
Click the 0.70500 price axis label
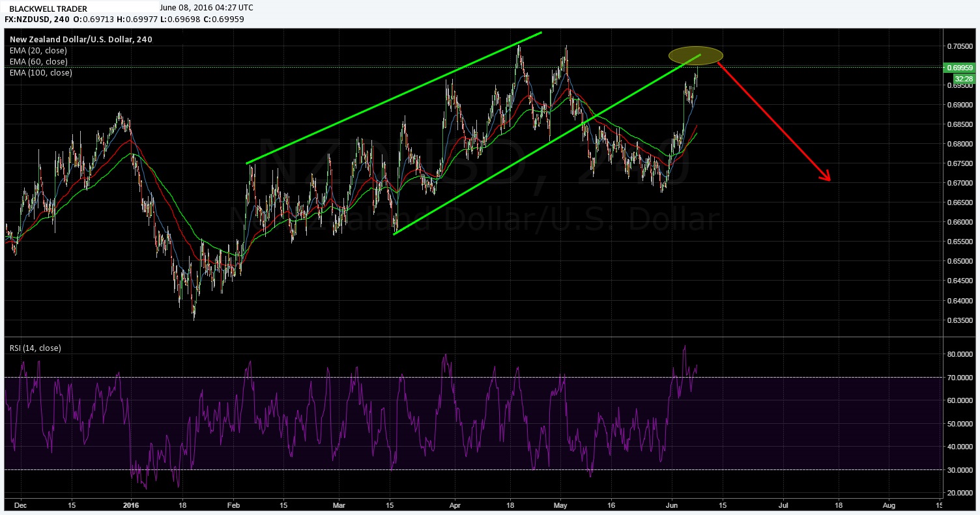959,46
